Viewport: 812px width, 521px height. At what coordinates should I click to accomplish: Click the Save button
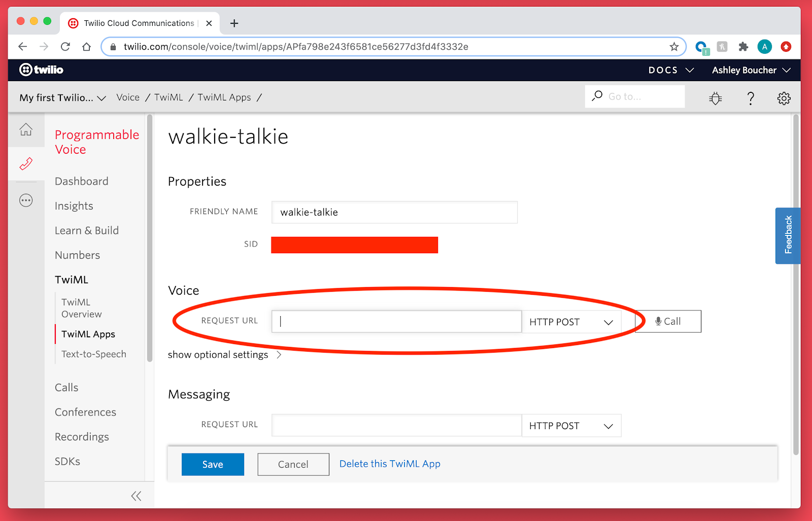[x=213, y=464]
